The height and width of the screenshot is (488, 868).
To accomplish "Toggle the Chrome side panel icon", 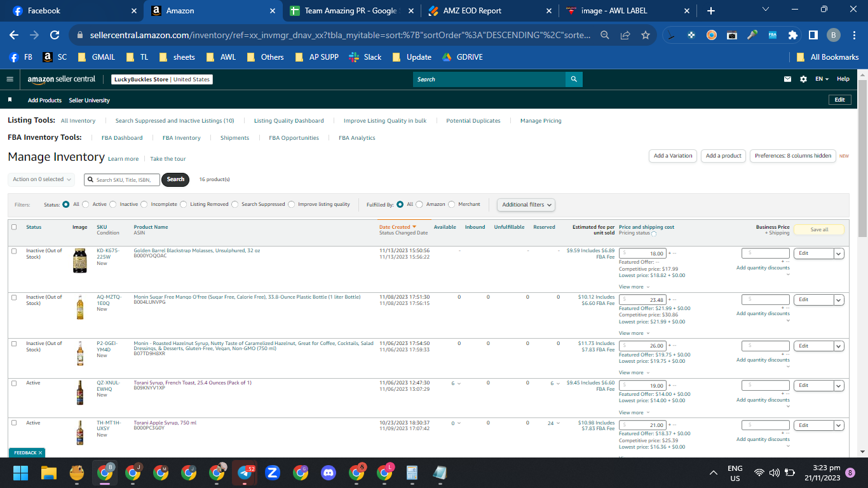I will 813,35.
